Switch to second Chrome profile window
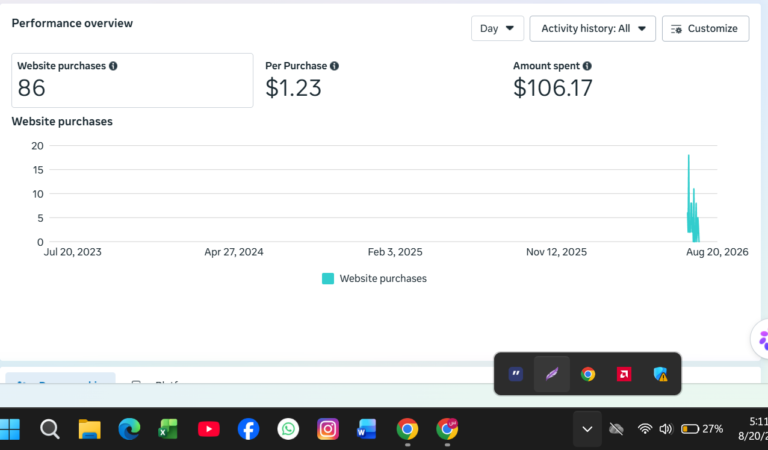 point(447,429)
